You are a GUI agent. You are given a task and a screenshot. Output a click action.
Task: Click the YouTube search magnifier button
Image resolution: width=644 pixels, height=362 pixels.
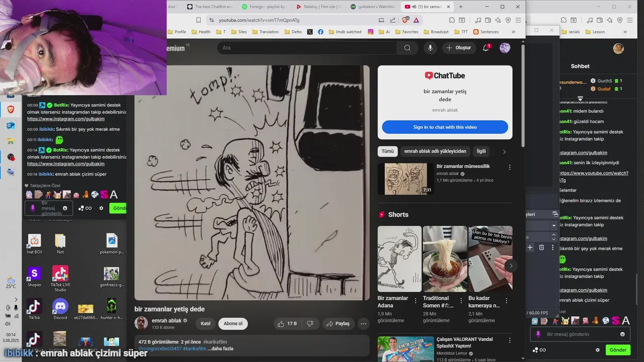pyautogui.click(x=408, y=48)
